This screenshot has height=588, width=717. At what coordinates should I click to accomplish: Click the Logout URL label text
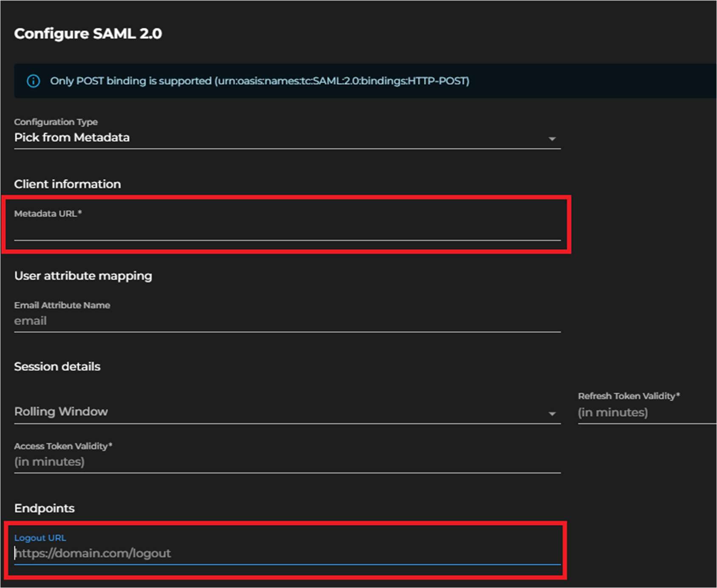coord(40,537)
